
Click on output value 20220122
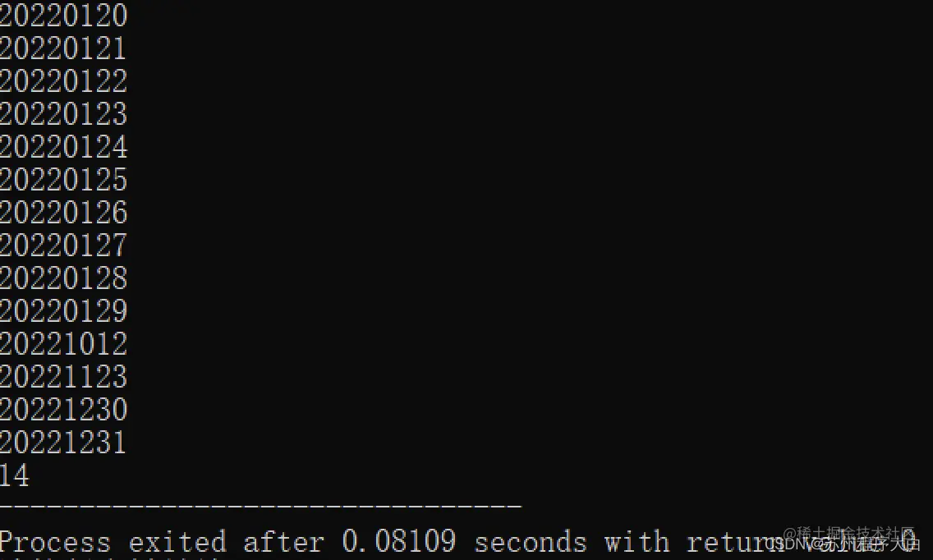63,81
